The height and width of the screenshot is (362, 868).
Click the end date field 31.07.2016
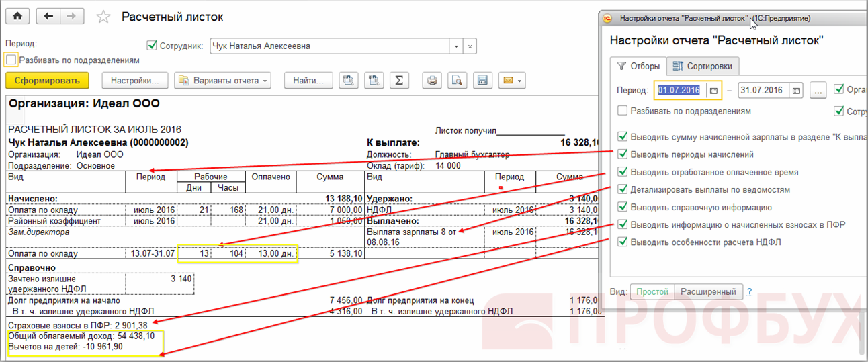763,90
